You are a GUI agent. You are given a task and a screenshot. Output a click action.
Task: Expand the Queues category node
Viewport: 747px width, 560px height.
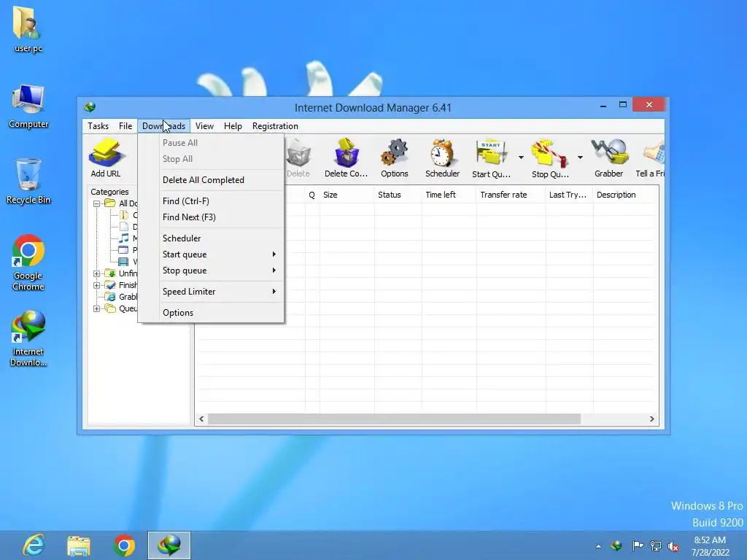point(97,308)
